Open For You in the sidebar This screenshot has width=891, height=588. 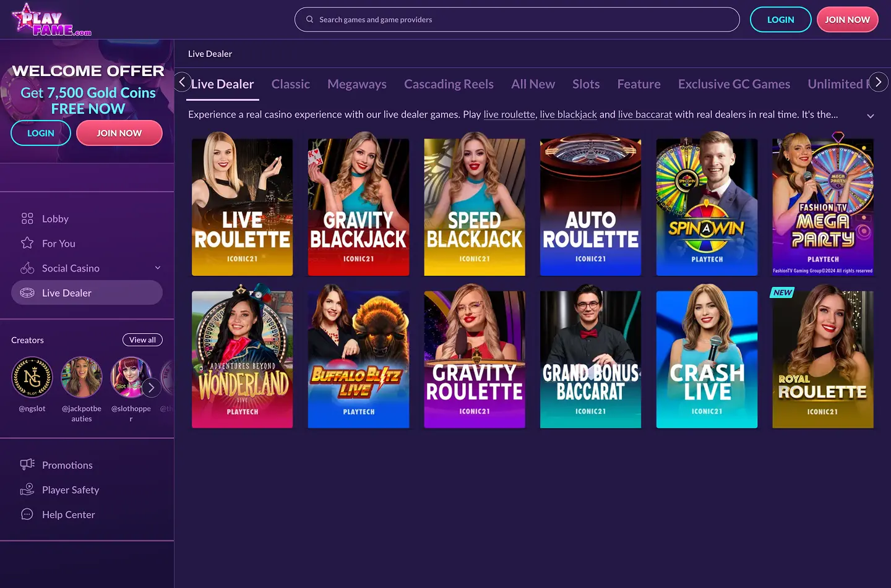click(87, 243)
